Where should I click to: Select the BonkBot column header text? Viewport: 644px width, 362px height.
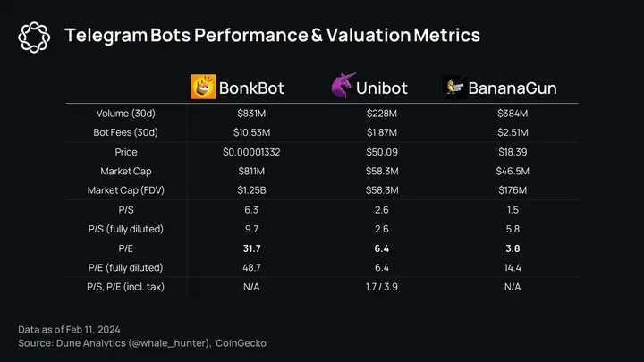click(252, 88)
